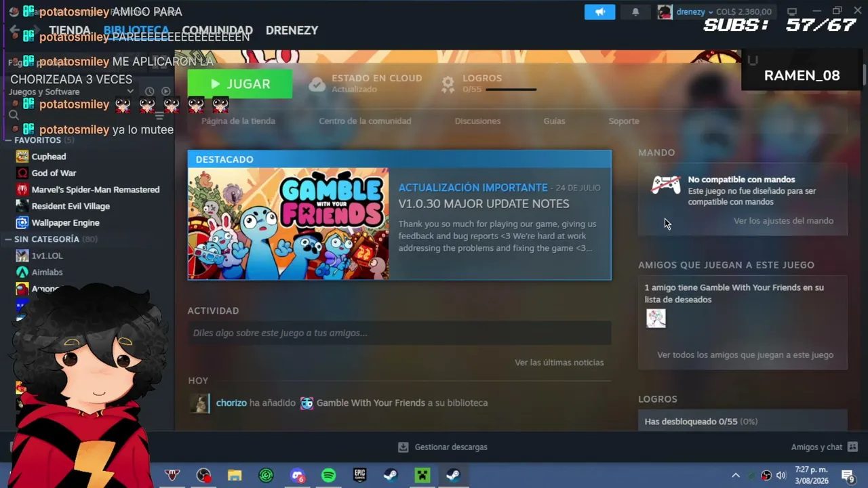This screenshot has height=488, width=868.
Task: Open the V1.0.30 MAJOR UPDATE NOTES article
Action: coord(484,204)
